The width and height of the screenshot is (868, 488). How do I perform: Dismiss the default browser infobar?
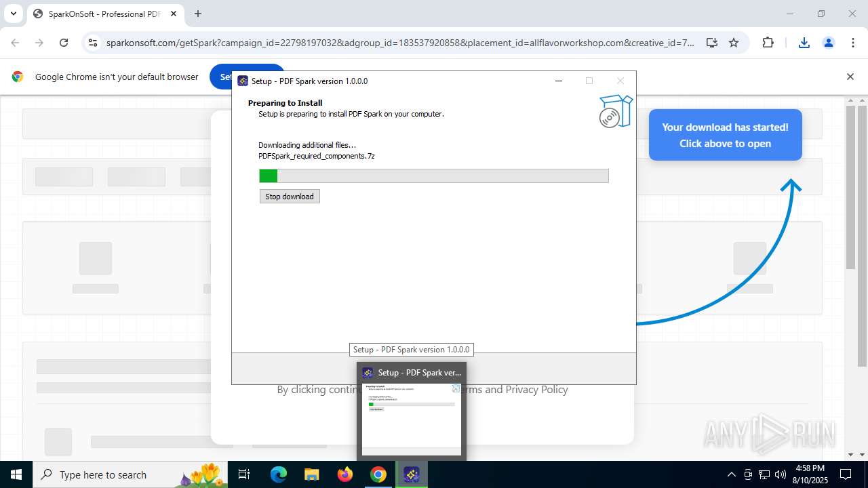coord(850,77)
